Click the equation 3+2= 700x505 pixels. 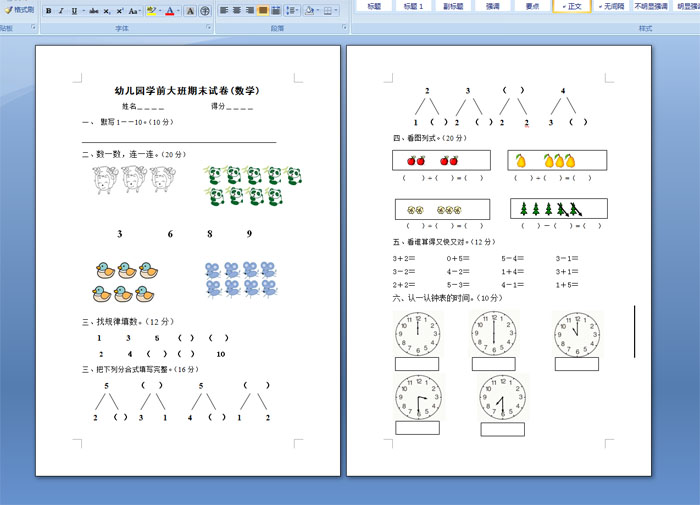[x=404, y=259]
